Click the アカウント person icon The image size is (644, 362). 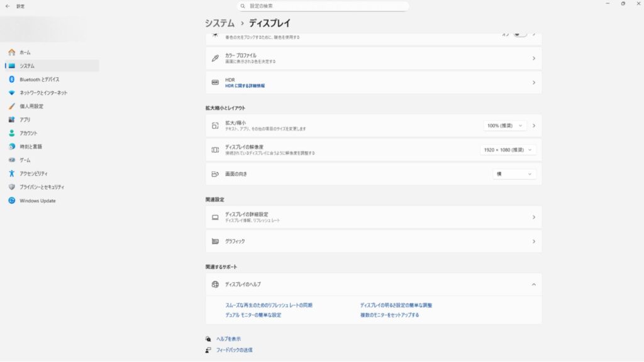tap(11, 133)
